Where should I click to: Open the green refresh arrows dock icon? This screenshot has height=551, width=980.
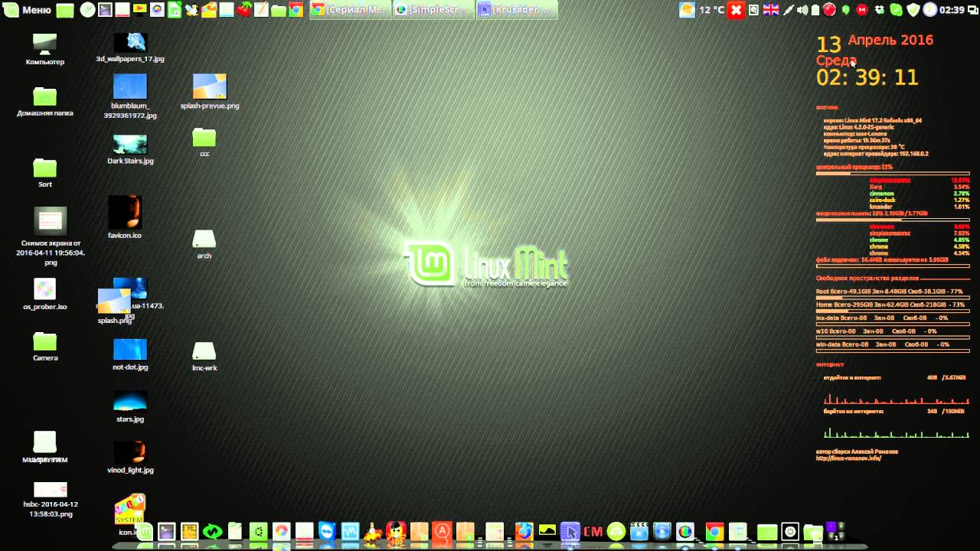click(x=212, y=531)
